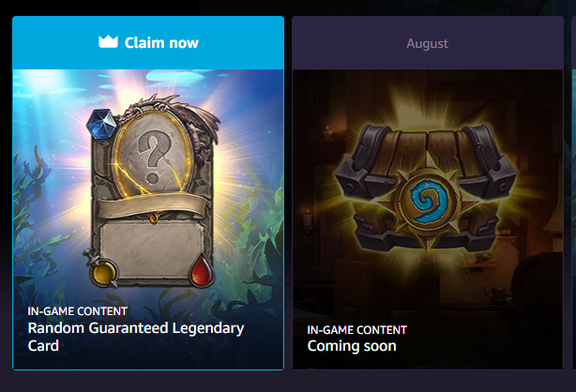
Task: Click the red health drop icon
Action: point(201,270)
